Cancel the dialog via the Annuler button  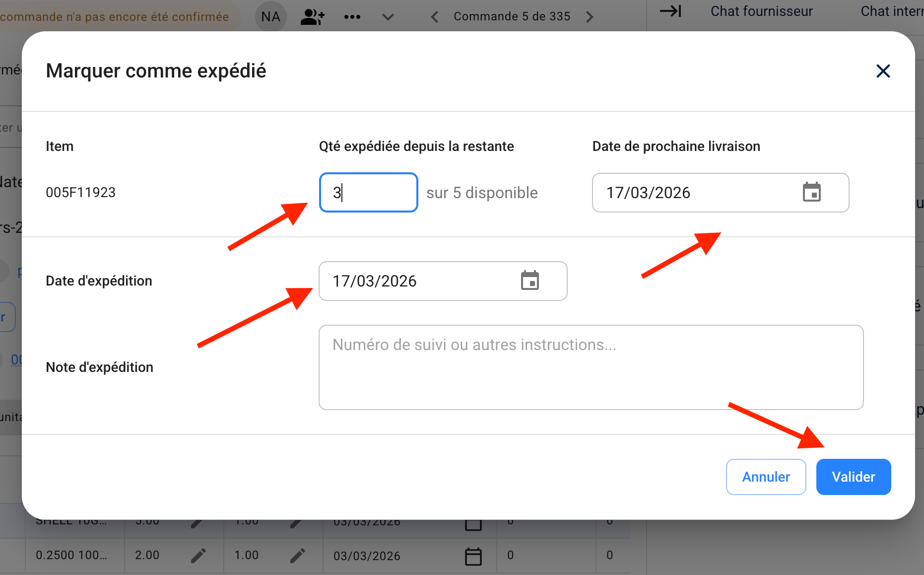[x=766, y=477]
